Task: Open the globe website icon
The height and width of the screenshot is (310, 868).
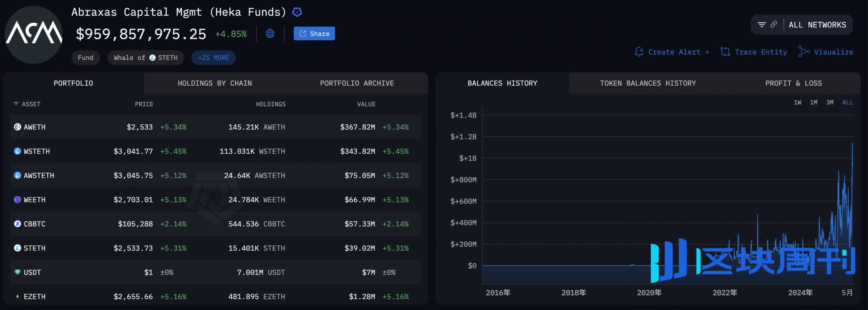Action: tap(270, 34)
